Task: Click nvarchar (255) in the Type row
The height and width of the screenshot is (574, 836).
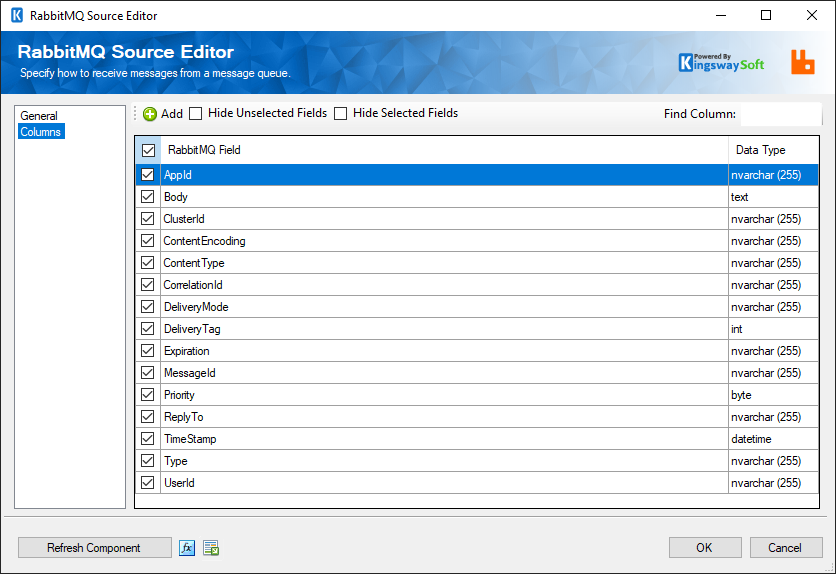Action: pyautogui.click(x=766, y=461)
